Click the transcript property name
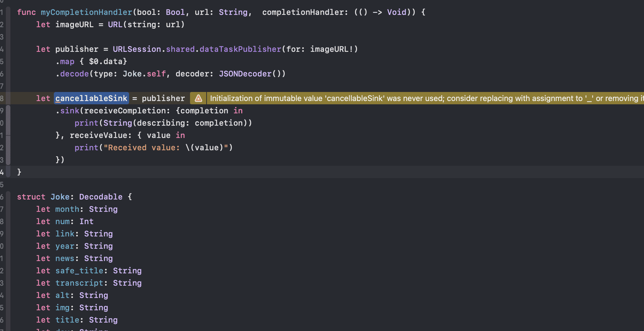Viewport: 644px width, 331px height. point(79,283)
